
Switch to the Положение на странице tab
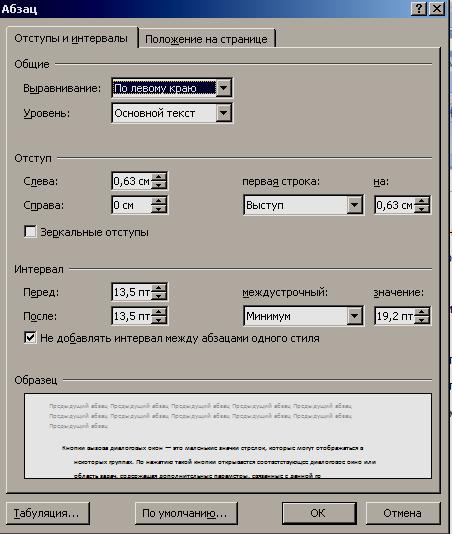[x=206, y=39]
